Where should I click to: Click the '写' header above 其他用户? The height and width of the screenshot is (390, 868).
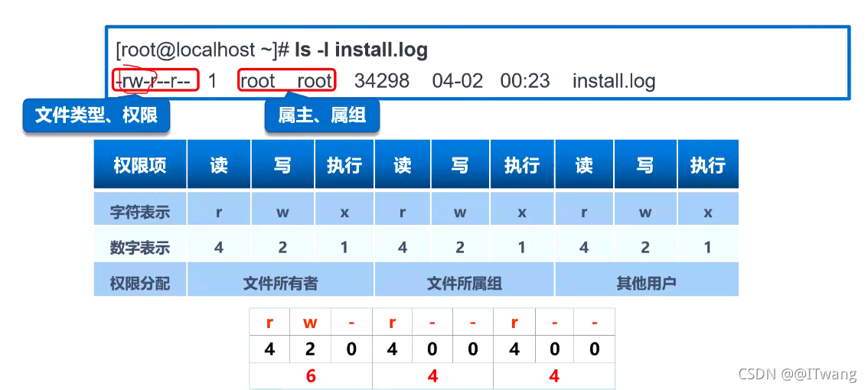pyautogui.click(x=645, y=165)
